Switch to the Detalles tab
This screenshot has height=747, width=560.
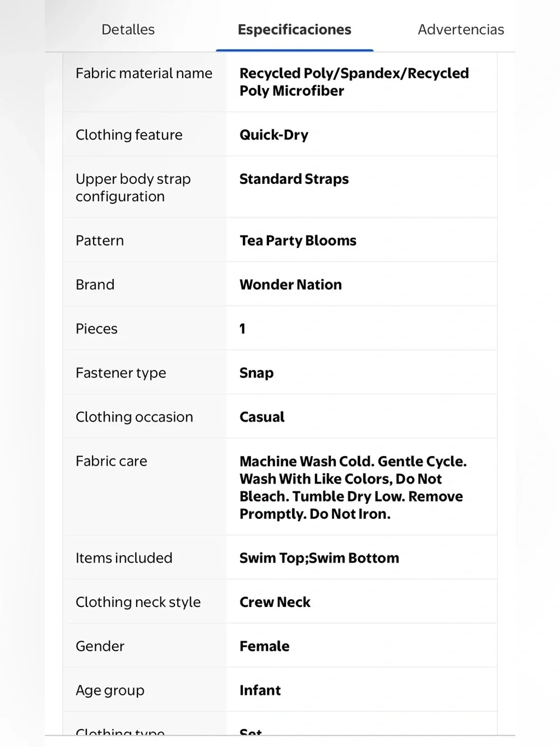(x=128, y=30)
